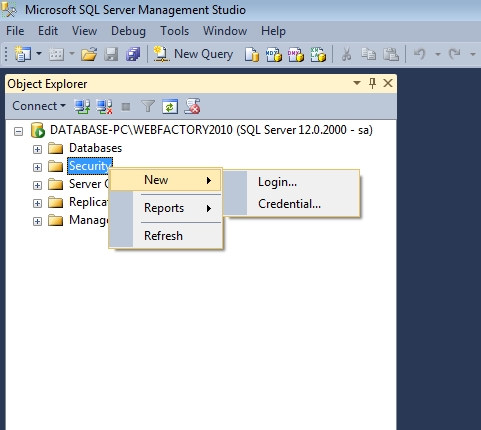The width and height of the screenshot is (481, 430).
Task: Click the Cut scissors icon
Action: 347,54
